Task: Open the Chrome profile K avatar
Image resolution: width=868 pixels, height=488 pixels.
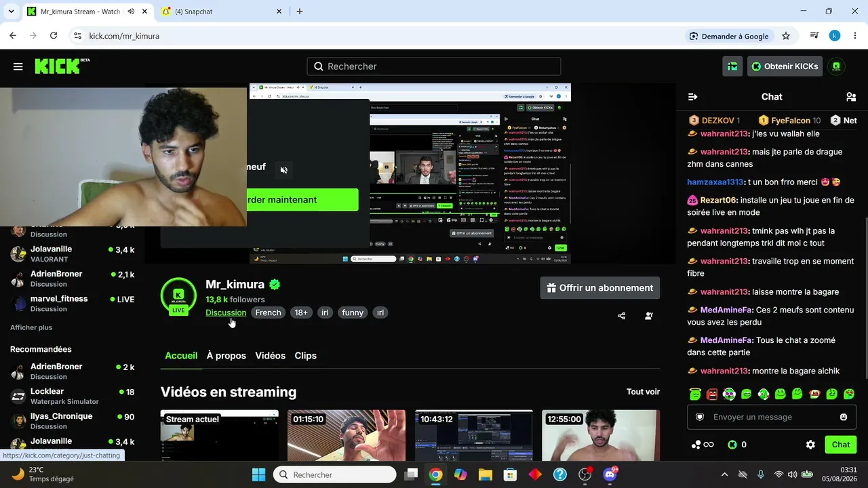Action: point(835,36)
